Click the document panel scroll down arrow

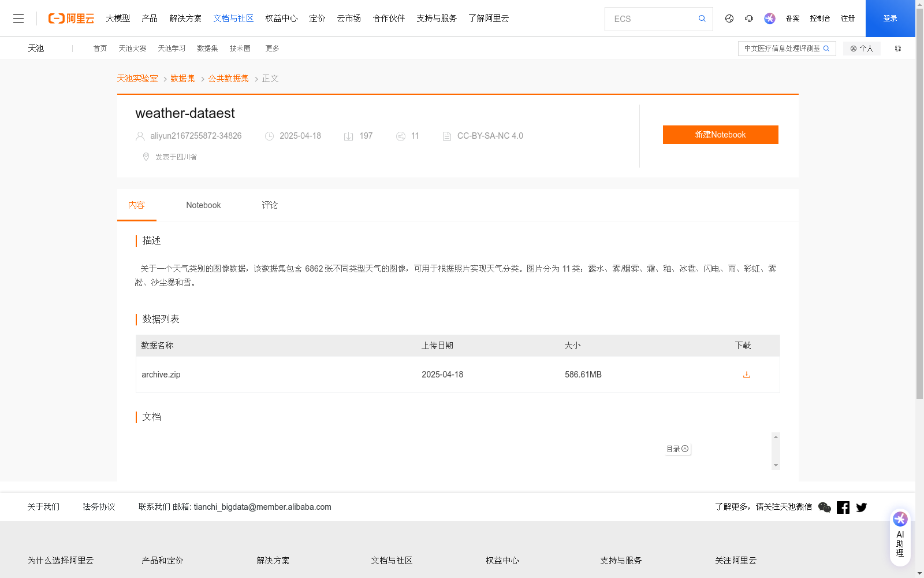[776, 465]
